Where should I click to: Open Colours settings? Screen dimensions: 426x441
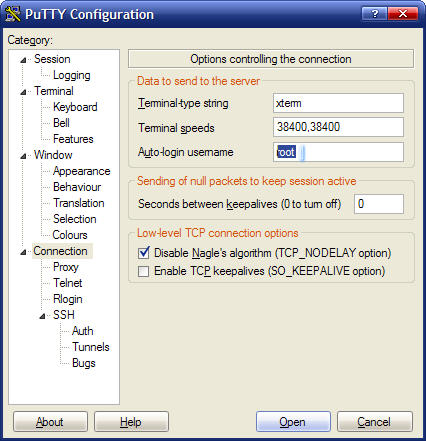pyautogui.click(x=70, y=235)
